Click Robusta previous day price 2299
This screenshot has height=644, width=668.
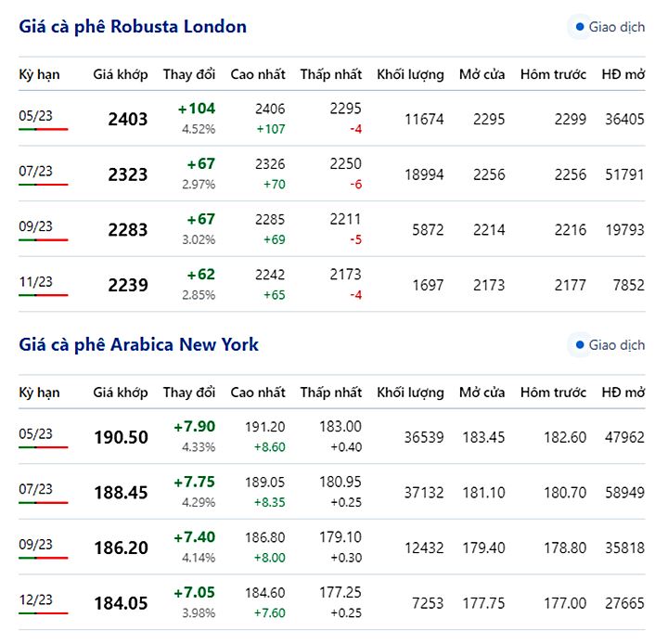pyautogui.click(x=571, y=119)
